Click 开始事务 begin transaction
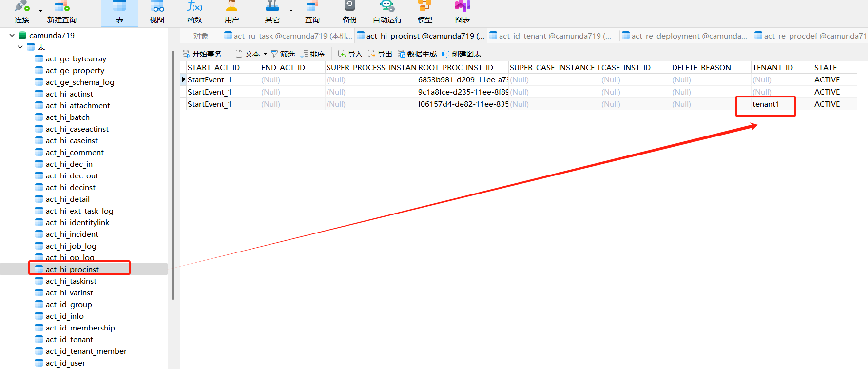Viewport: 868px width, 369px height. click(x=202, y=54)
